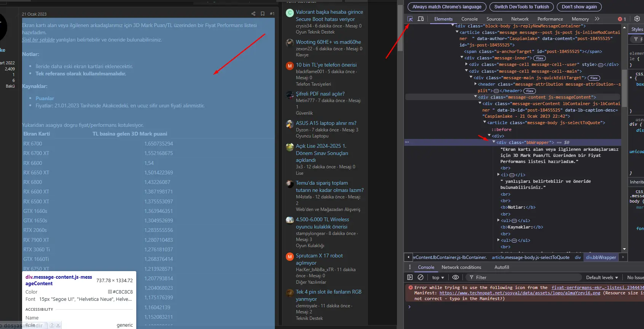Open ASUS A15 laptop alınır mı thread
The image size is (644, 329).
point(326,123)
